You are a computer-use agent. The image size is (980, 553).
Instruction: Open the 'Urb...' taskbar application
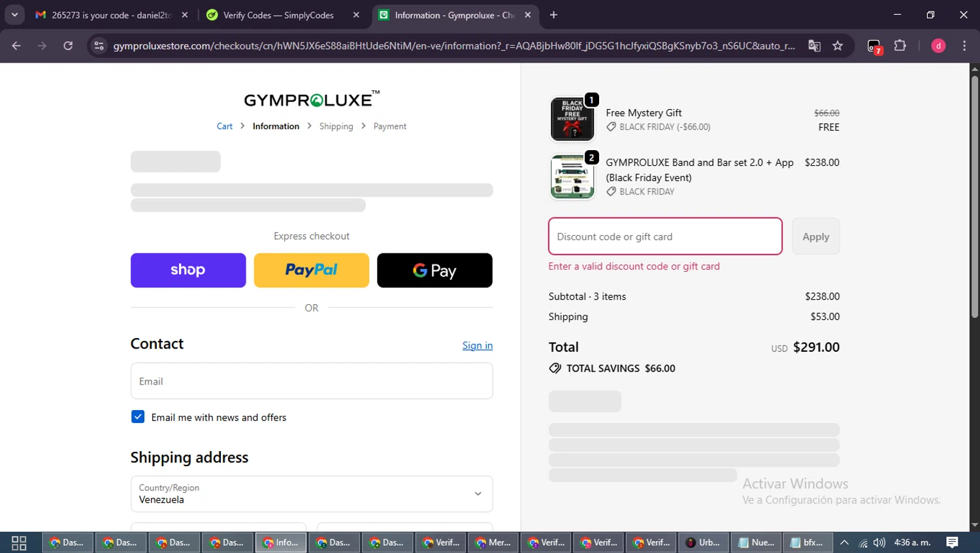click(703, 543)
